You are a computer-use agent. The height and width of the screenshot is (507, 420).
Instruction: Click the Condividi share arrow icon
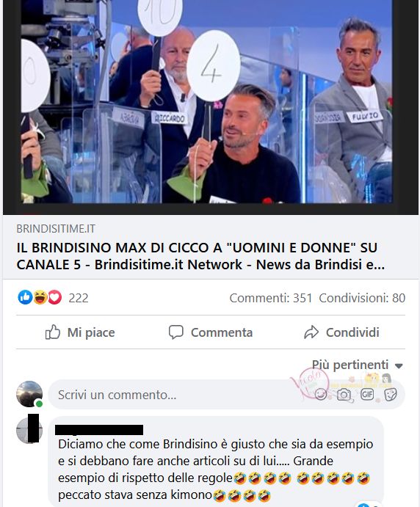pyautogui.click(x=311, y=332)
